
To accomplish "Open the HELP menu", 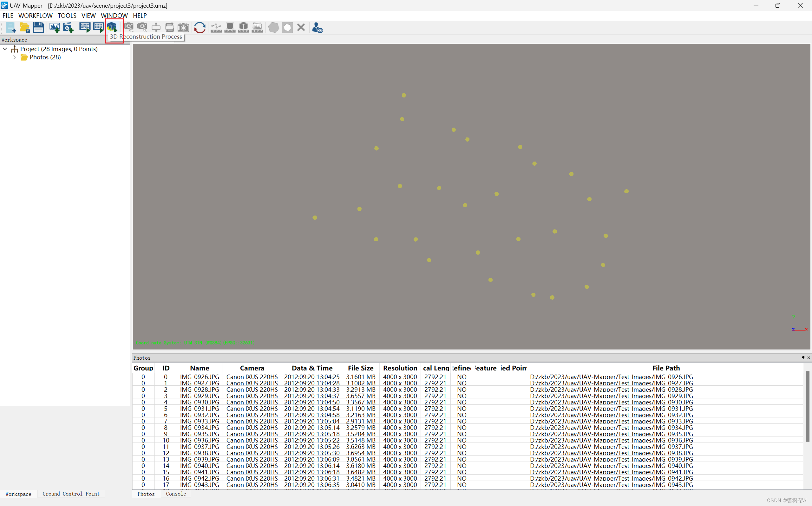I will (x=140, y=15).
